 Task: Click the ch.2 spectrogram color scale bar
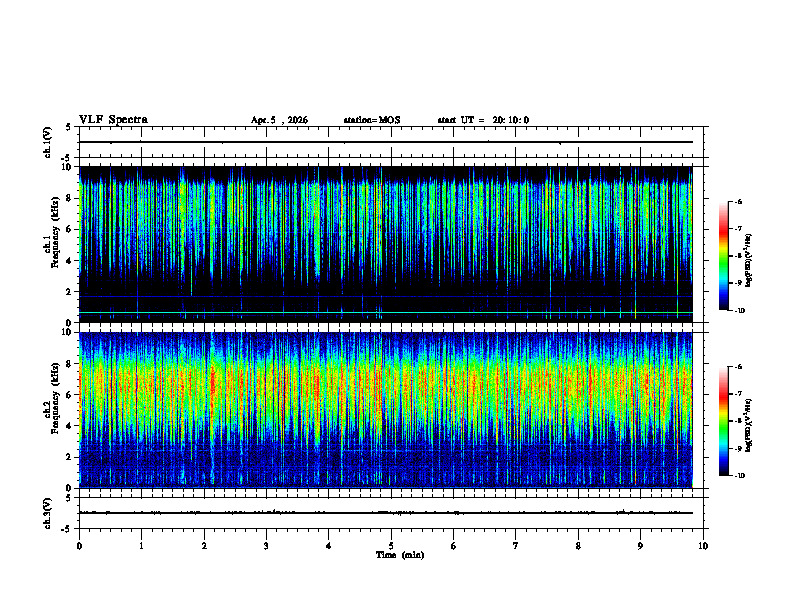pos(723,421)
